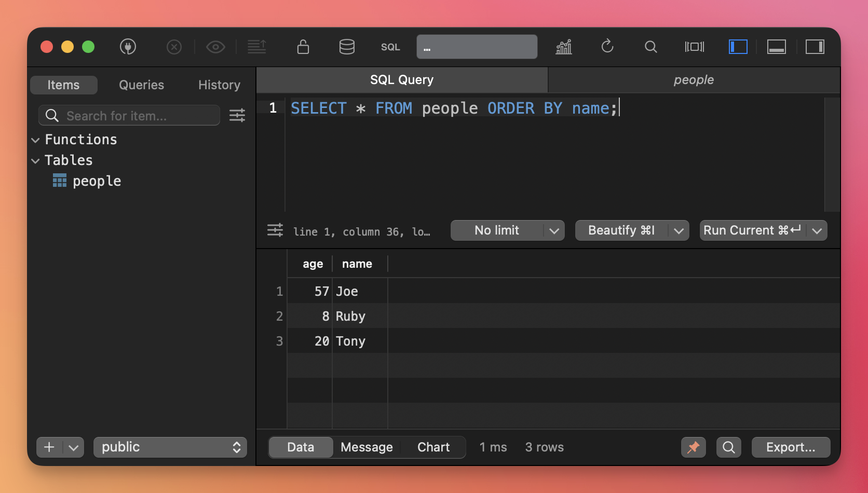Switch to the people tab
The height and width of the screenshot is (493, 868).
click(694, 80)
